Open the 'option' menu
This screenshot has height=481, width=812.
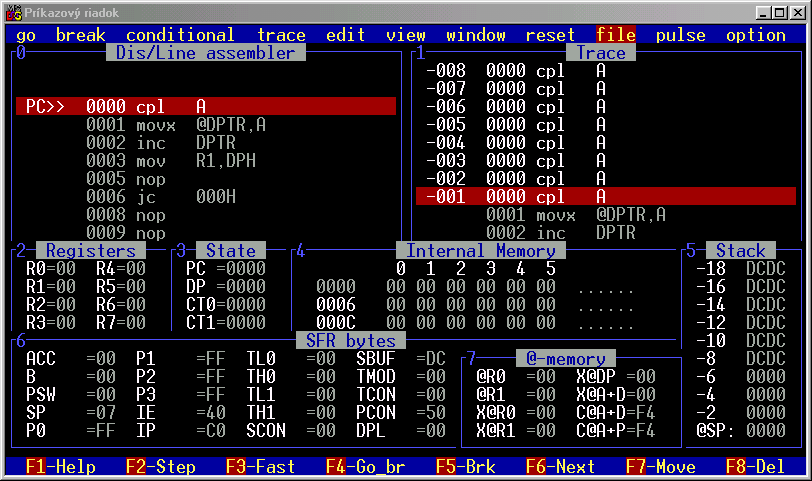click(756, 35)
